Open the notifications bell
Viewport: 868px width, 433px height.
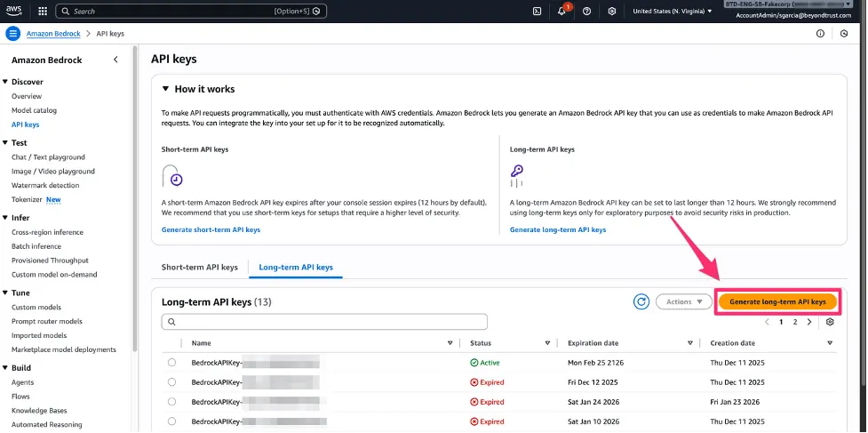(561, 11)
